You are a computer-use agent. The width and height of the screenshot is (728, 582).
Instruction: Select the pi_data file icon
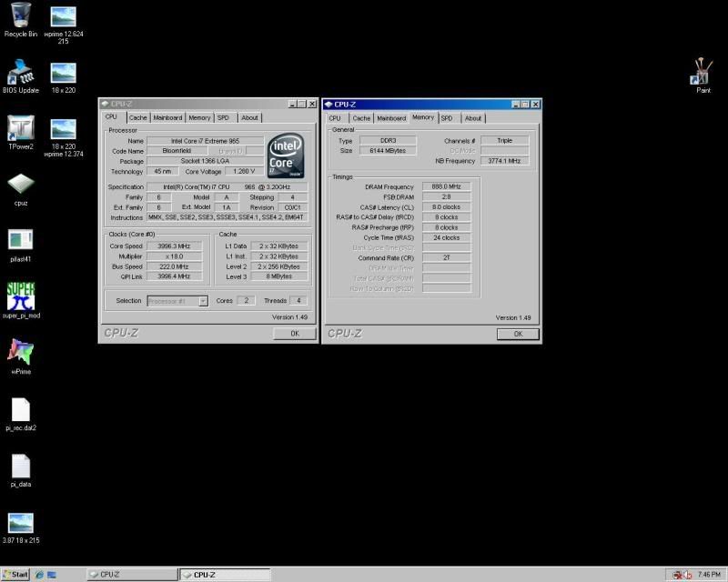20,467
